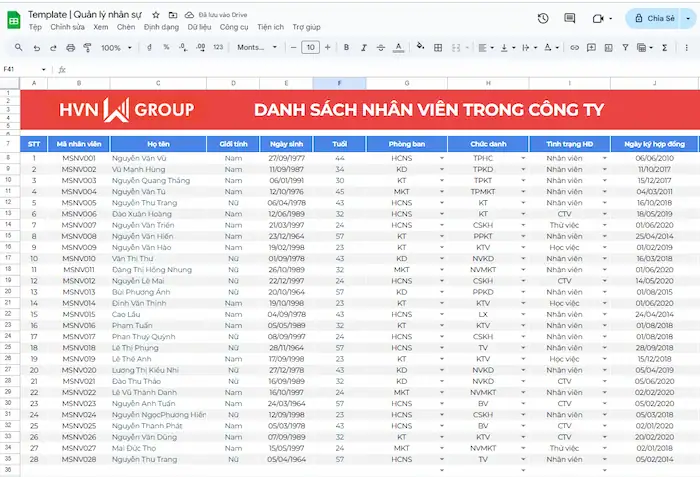Decrease decimal places
This screenshot has width=700, height=477.
183,47
